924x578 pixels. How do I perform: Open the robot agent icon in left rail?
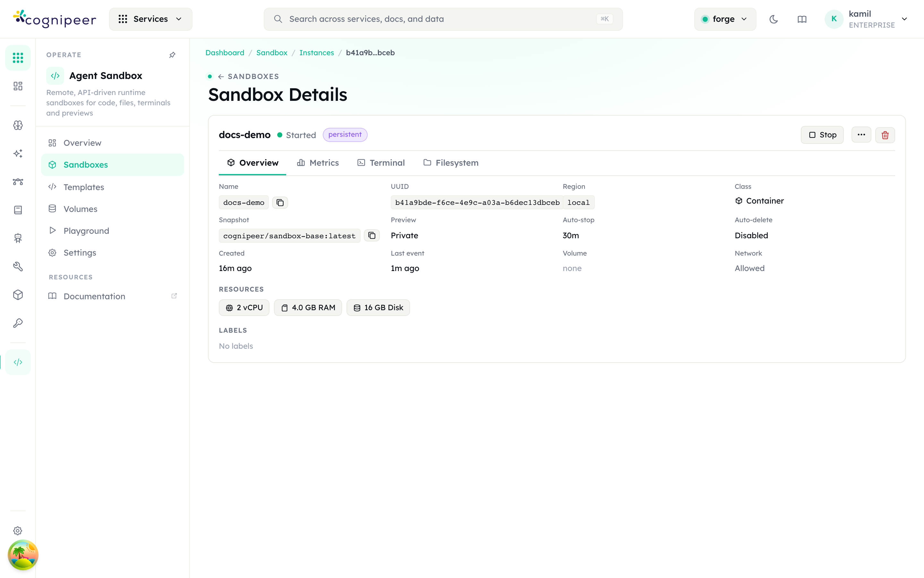click(x=18, y=238)
